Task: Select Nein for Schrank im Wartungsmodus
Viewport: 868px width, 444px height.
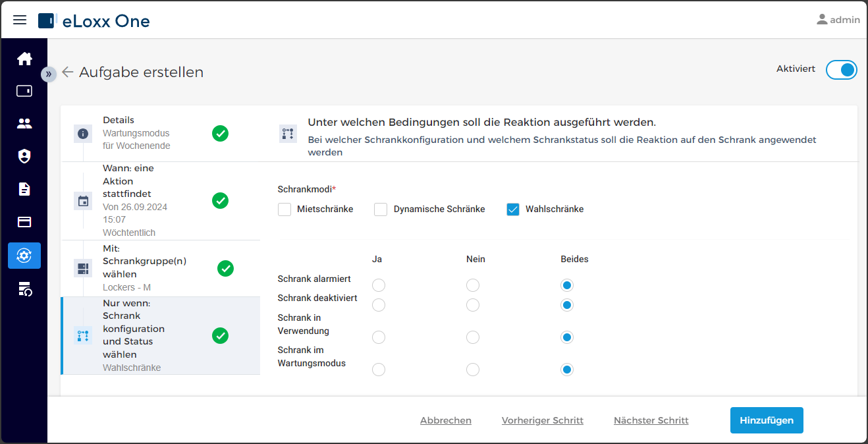Action: (473, 370)
